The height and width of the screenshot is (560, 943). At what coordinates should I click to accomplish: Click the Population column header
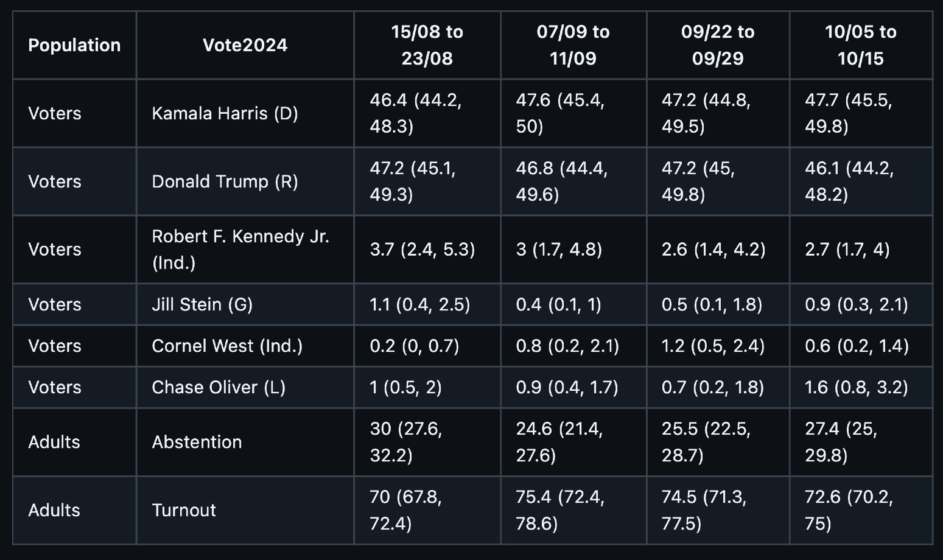coord(74,45)
